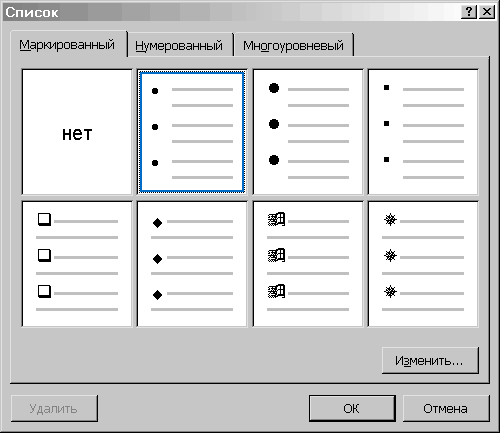
Task: Switch to the Маркированный tab
Action: pyautogui.click(x=67, y=45)
